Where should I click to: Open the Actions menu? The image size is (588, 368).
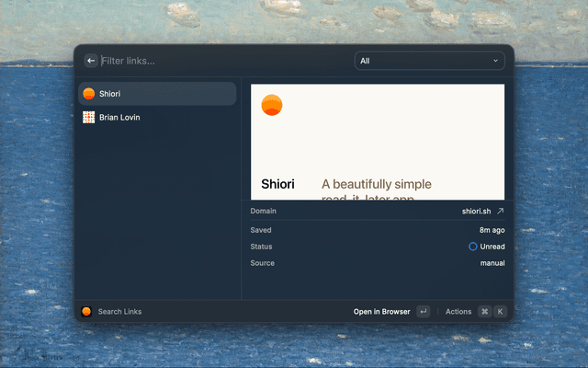pos(458,312)
